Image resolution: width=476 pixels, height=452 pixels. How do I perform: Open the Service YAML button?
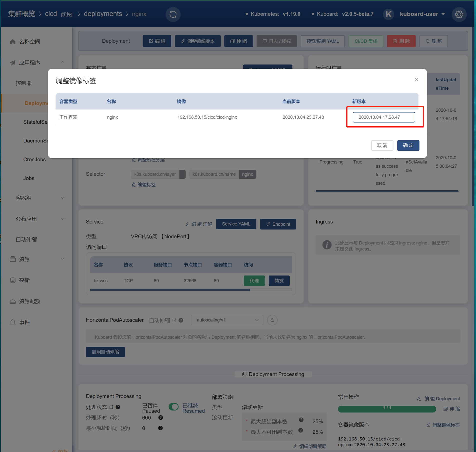(x=236, y=224)
